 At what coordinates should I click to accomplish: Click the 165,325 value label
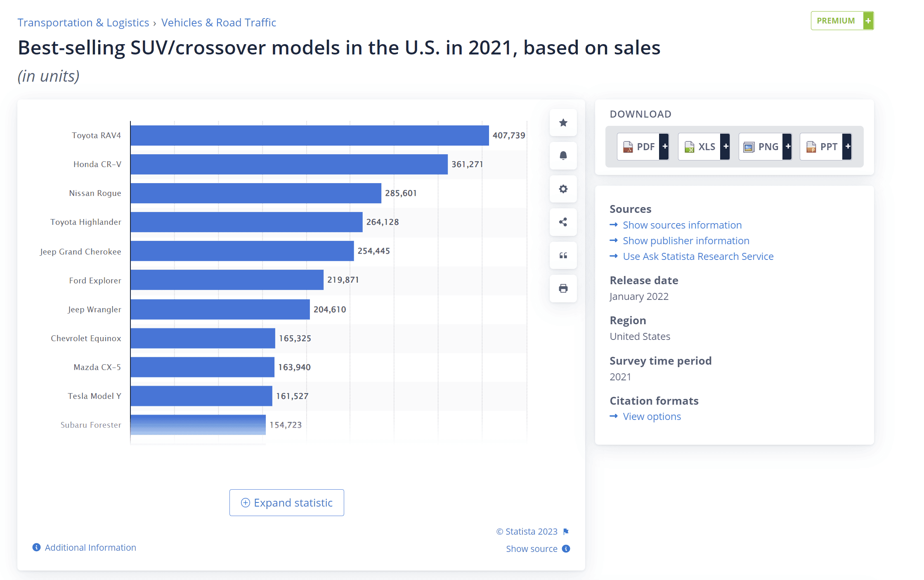pyautogui.click(x=295, y=338)
